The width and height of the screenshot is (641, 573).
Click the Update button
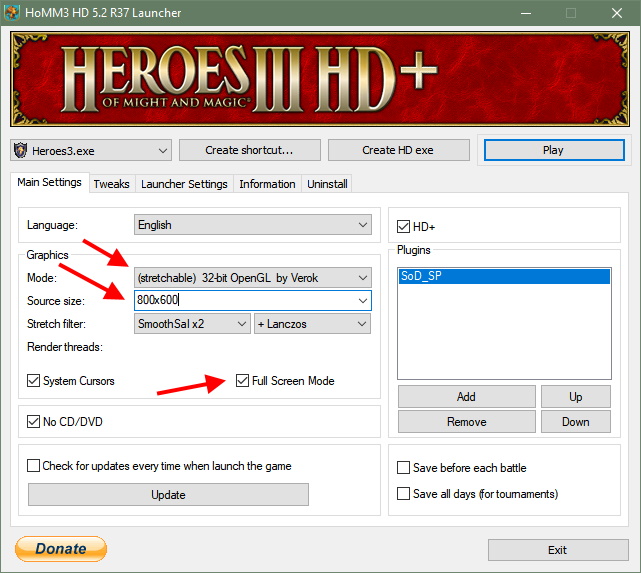[168, 495]
